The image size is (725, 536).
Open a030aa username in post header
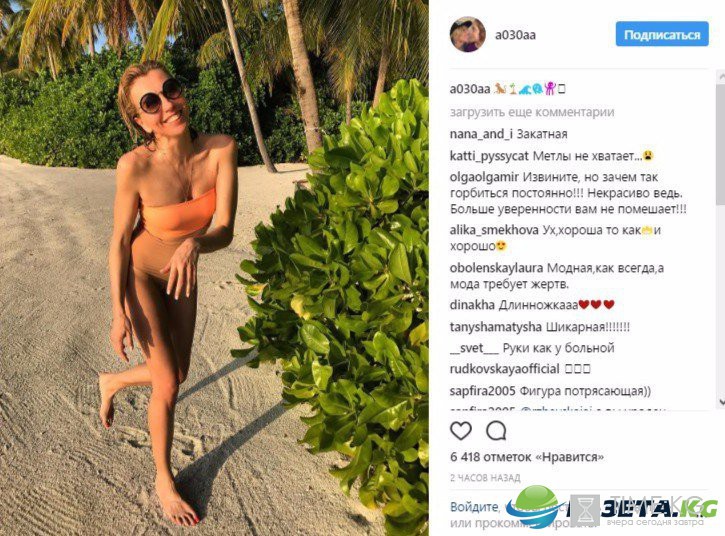point(515,35)
